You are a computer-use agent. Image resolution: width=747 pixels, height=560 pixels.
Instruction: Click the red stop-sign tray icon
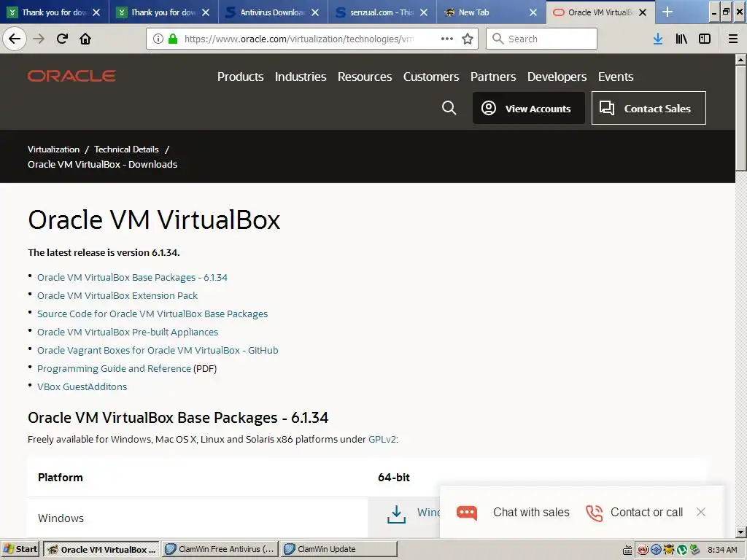point(643,550)
